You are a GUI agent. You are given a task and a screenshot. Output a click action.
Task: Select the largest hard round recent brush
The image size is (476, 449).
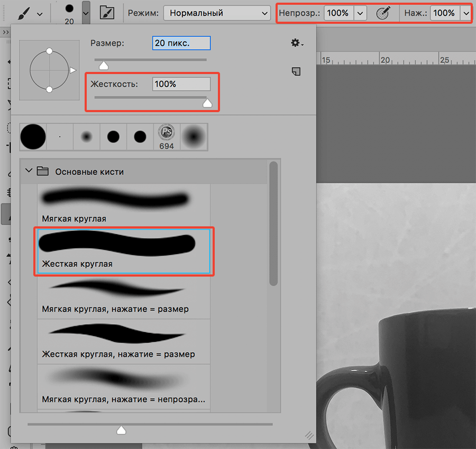click(33, 137)
